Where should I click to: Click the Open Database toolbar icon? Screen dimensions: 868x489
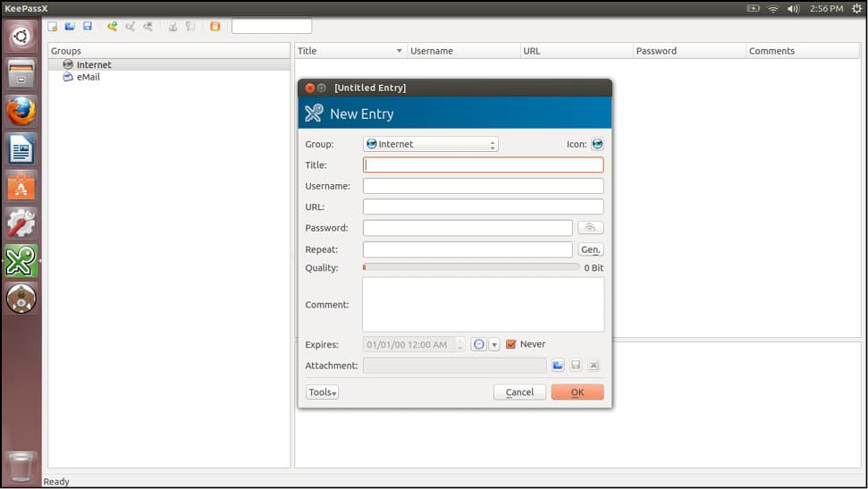[x=70, y=27]
